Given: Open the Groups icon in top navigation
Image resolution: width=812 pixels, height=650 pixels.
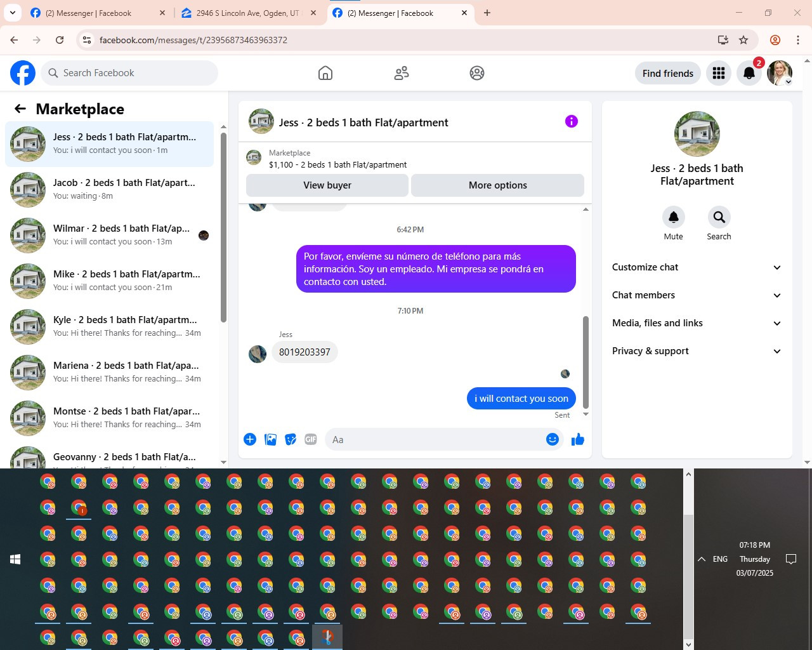Looking at the screenshot, I should coord(477,73).
